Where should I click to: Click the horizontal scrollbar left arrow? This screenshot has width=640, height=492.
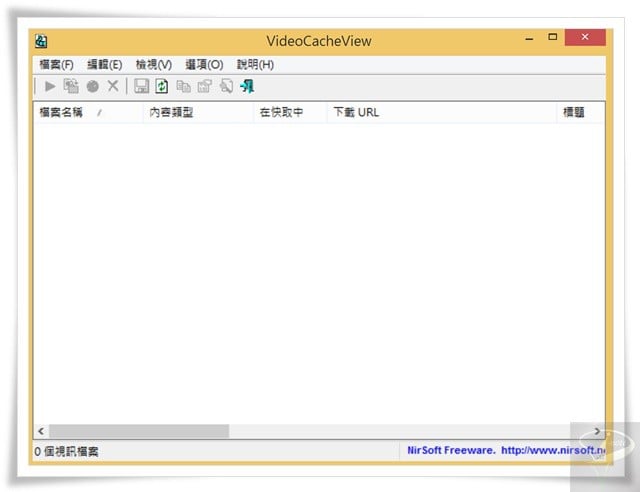pos(41,431)
